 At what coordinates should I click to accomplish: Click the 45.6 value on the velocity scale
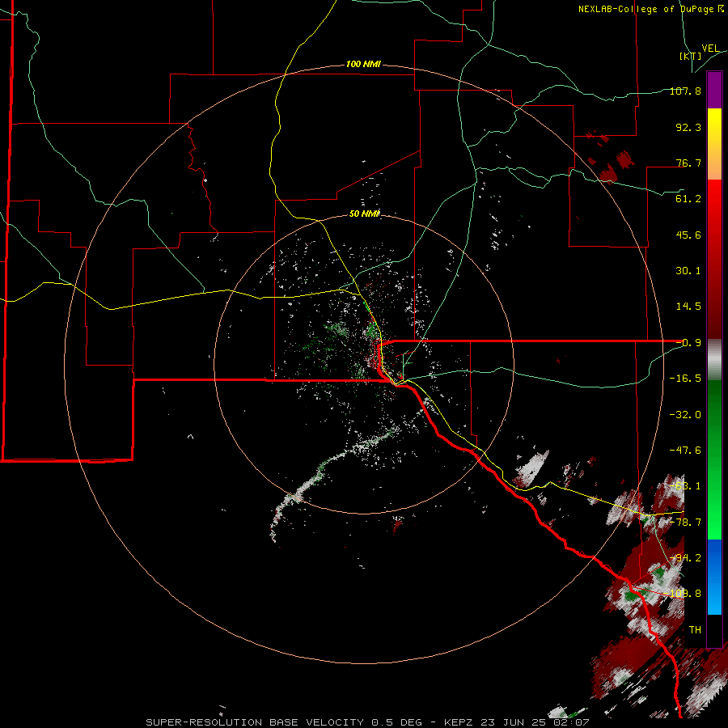tap(688, 235)
